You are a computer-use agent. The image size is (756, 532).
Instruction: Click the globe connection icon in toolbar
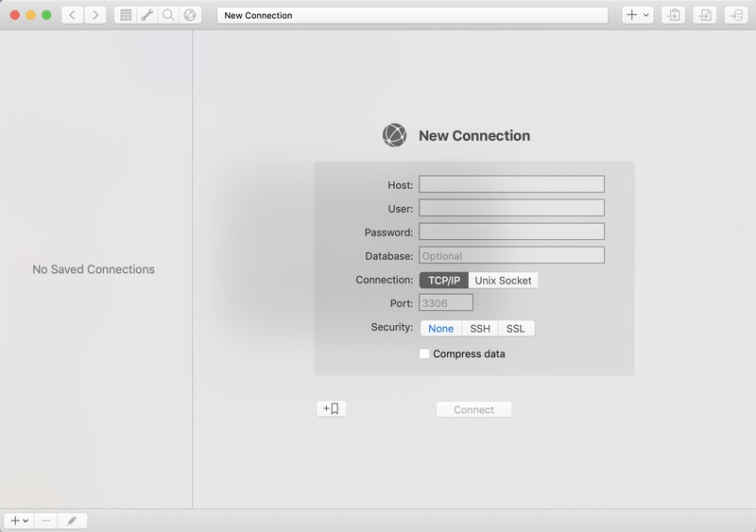click(x=190, y=15)
